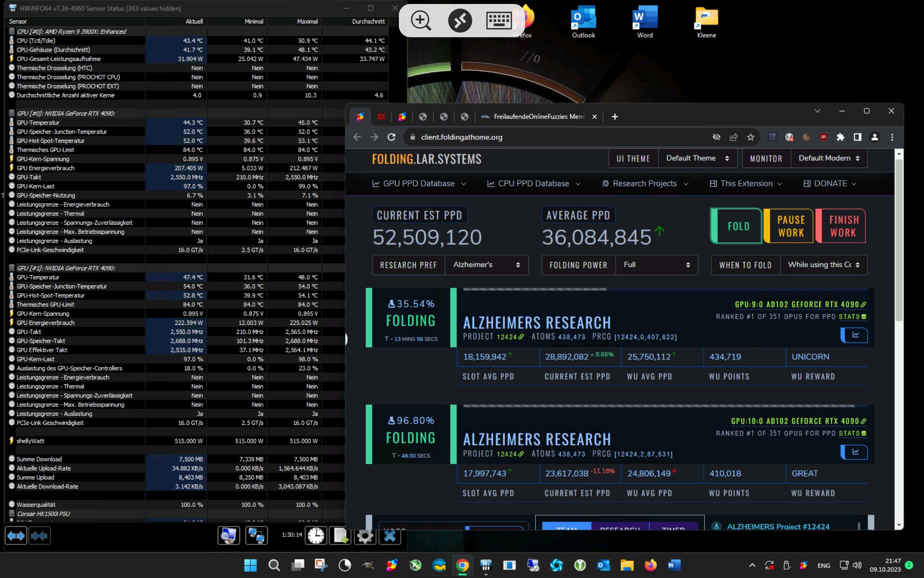924x578 pixels.
Task: Open File Explorer from taskbar
Action: coord(627,565)
